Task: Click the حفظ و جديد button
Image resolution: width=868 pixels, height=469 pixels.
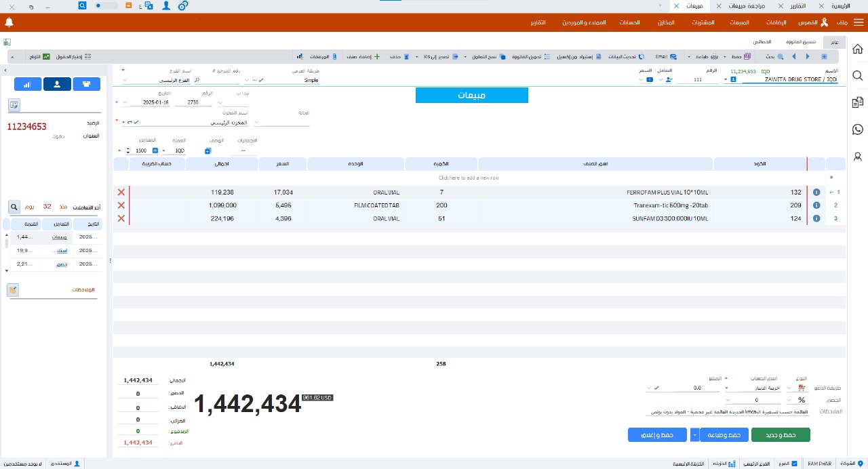Action: [781, 434]
